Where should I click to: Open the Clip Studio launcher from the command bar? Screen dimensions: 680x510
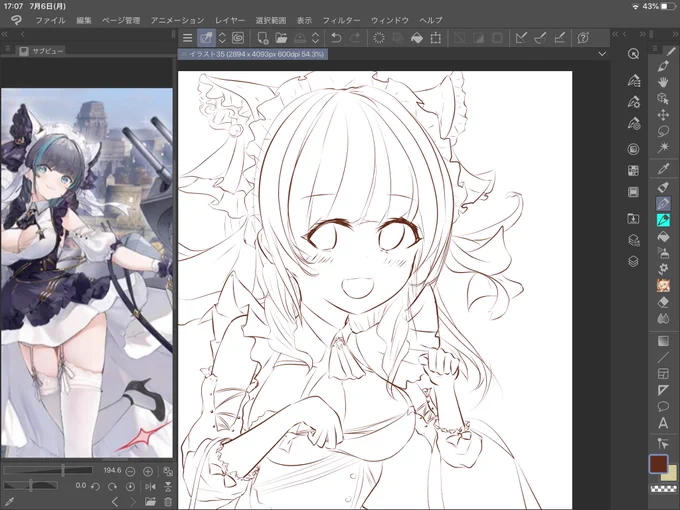point(238,38)
